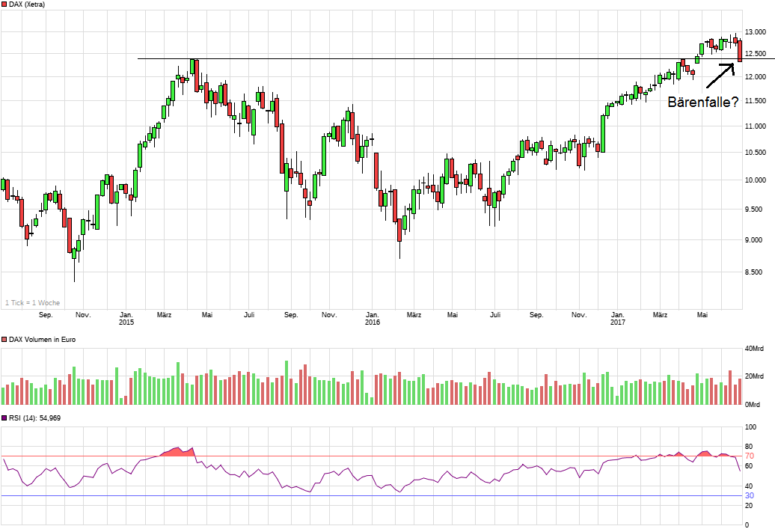Click the tallest green volume bar near Sep. 2015
Viewport: 775px width, 532px height.
[x=287, y=382]
